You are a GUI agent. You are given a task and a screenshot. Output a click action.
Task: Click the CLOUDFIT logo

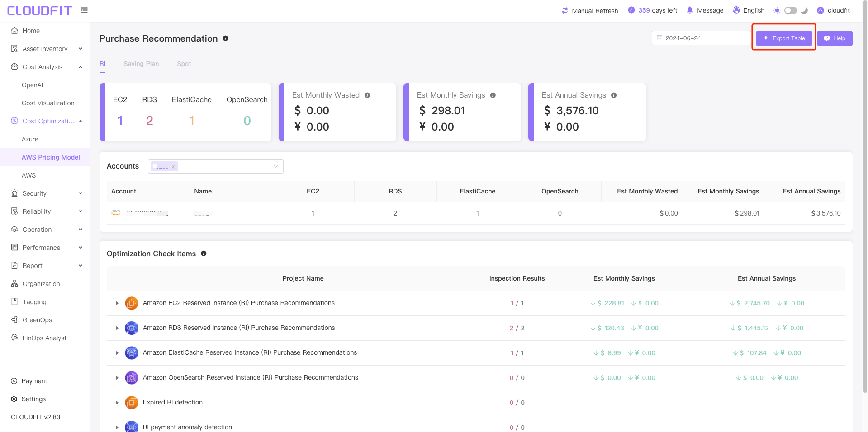(40, 10)
